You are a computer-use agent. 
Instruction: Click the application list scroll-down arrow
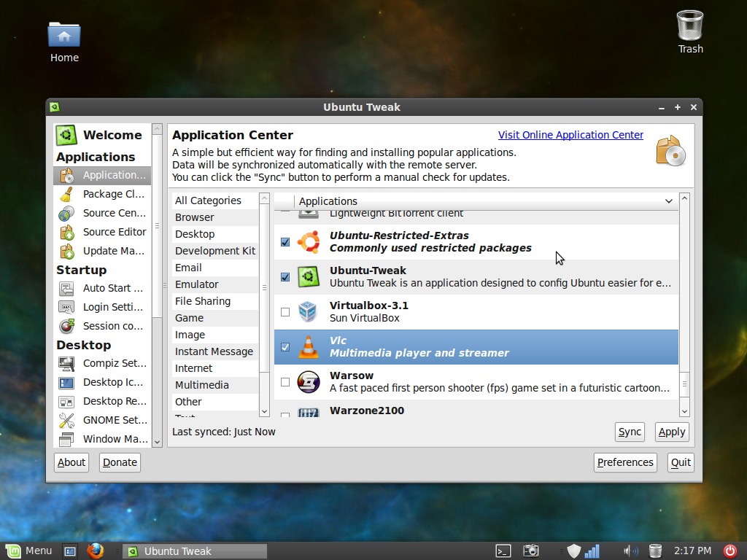click(684, 411)
